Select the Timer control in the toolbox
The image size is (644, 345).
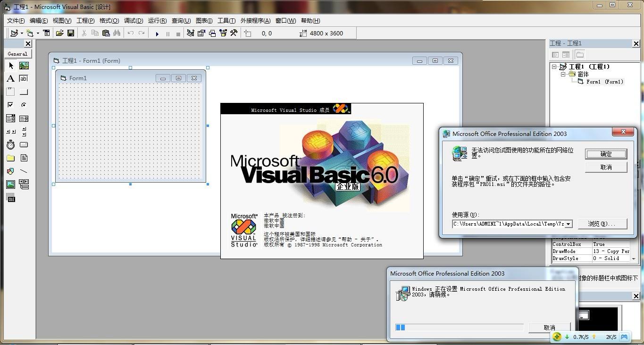(10, 145)
